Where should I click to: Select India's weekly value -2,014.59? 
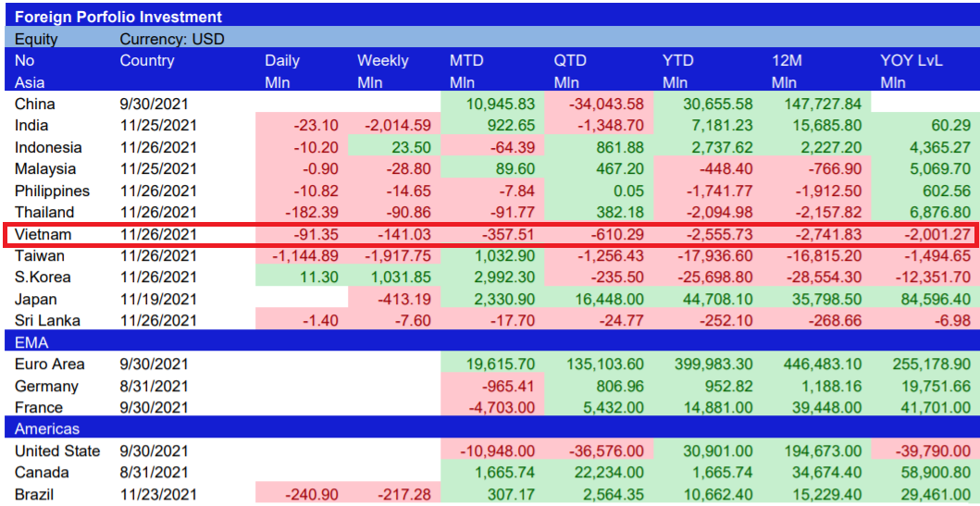[x=396, y=126]
